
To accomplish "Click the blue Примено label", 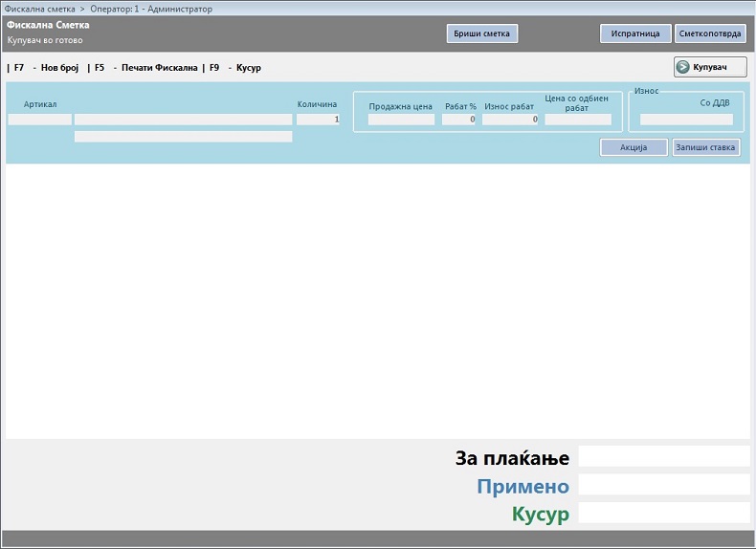I will point(523,486).
